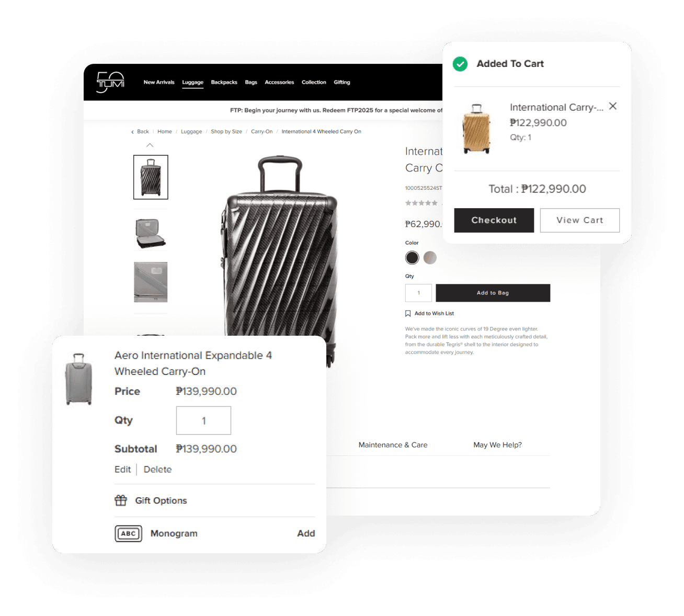Select the grey color swatch
684x616 pixels.
pos(430,258)
